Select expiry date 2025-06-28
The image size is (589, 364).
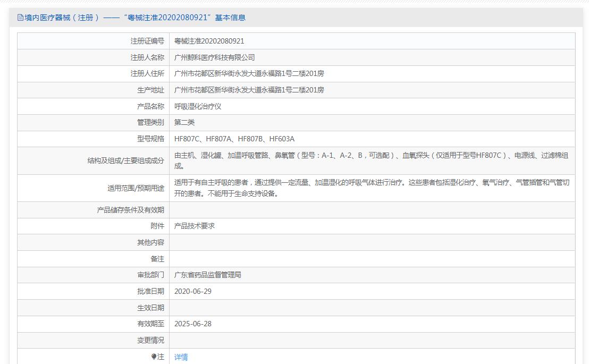coord(193,324)
